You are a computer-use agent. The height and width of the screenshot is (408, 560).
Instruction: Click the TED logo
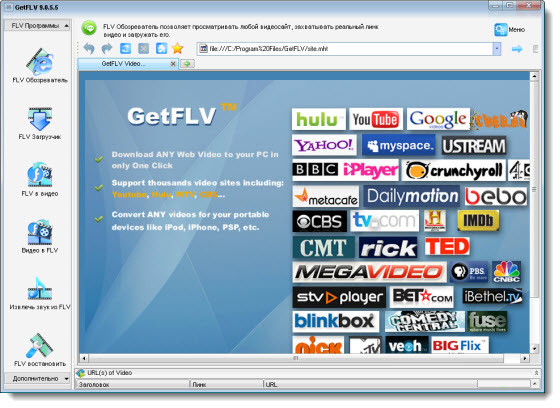click(x=447, y=247)
